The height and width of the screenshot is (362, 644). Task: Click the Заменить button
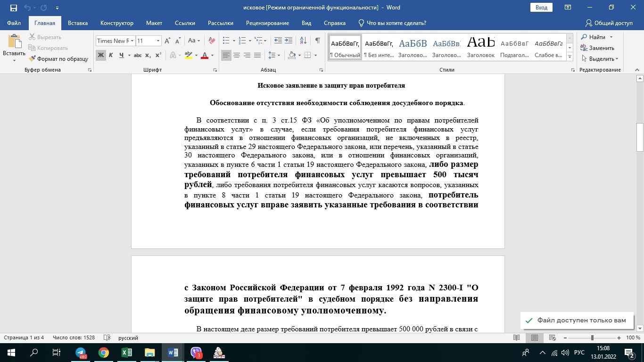pyautogui.click(x=597, y=48)
